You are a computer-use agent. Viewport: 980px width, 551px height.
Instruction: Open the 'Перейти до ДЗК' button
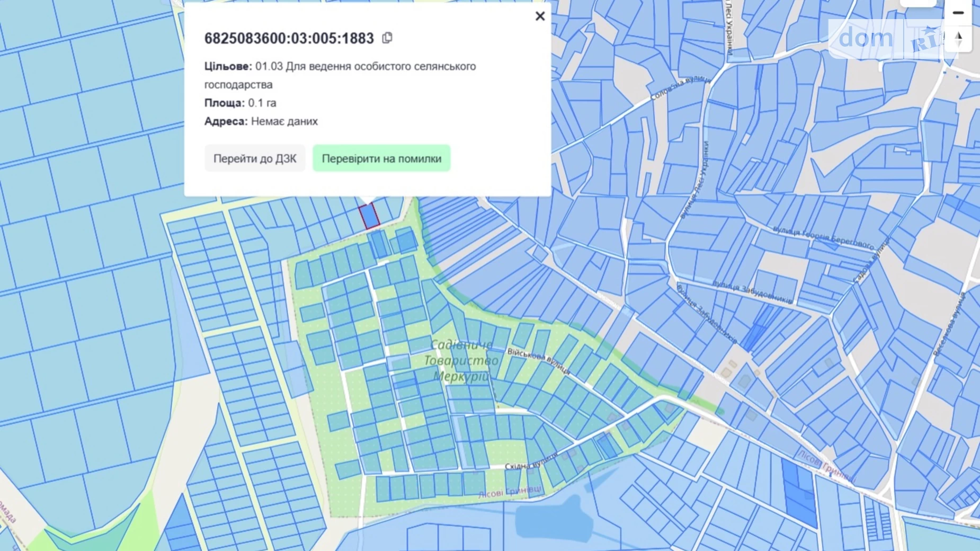coord(255,158)
